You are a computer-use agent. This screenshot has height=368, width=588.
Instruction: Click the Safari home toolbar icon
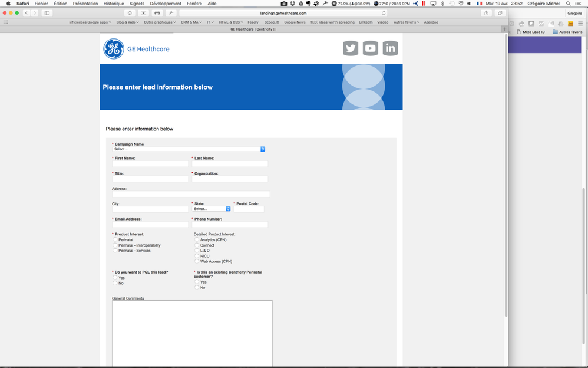point(130,13)
